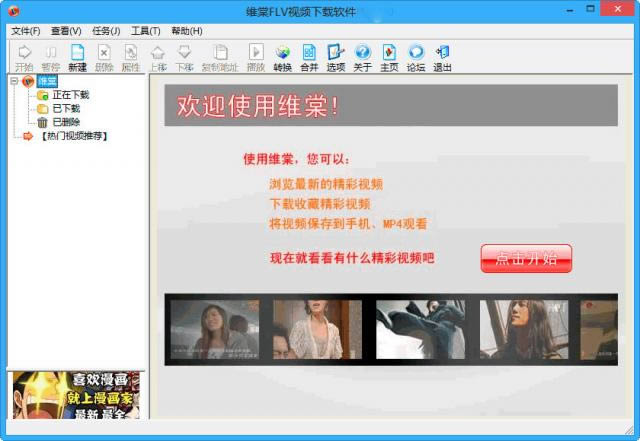
Task: Click the 退出 (Exit) toolbar icon
Action: 442,57
